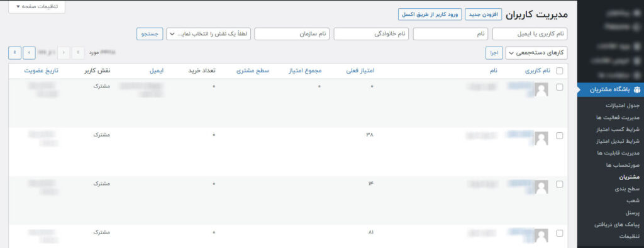Sort by نام کاربری column header

pyautogui.click(x=537, y=70)
